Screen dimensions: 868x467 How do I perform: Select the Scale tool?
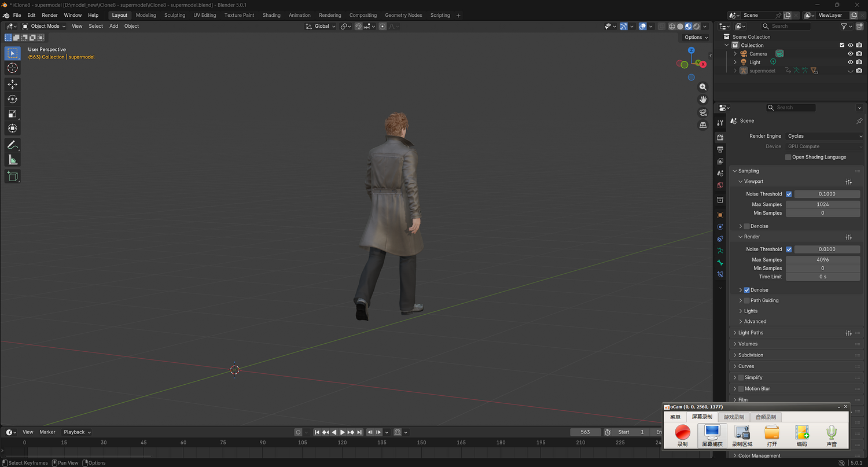(x=12, y=113)
